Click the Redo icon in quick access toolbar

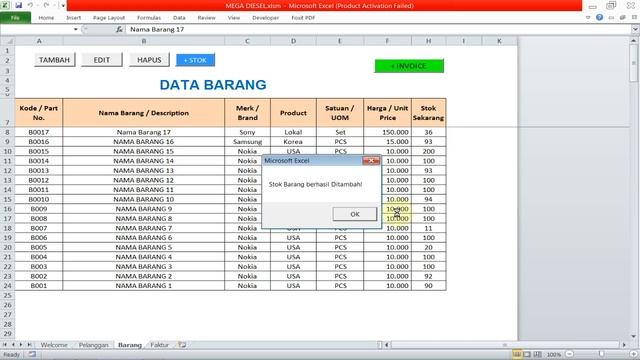click(46, 5)
